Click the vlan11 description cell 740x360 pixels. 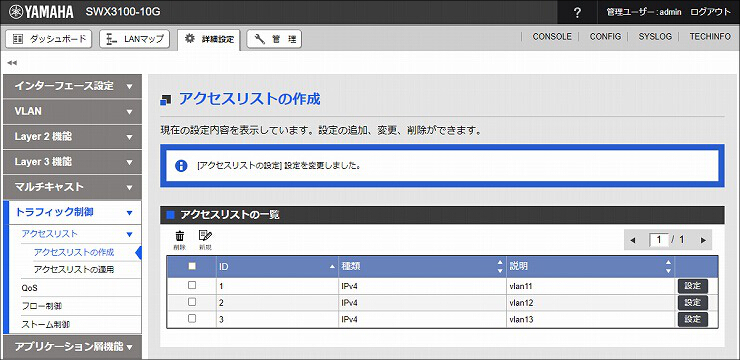tap(591, 286)
